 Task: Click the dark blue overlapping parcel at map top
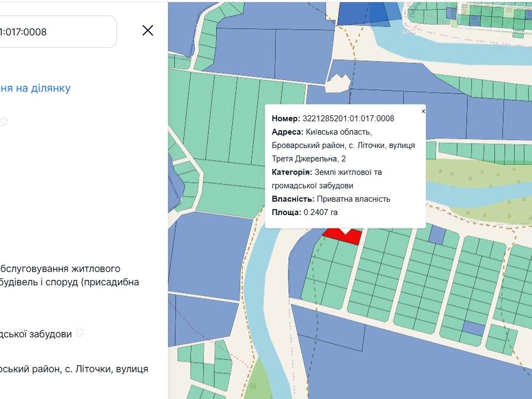tap(363, 12)
